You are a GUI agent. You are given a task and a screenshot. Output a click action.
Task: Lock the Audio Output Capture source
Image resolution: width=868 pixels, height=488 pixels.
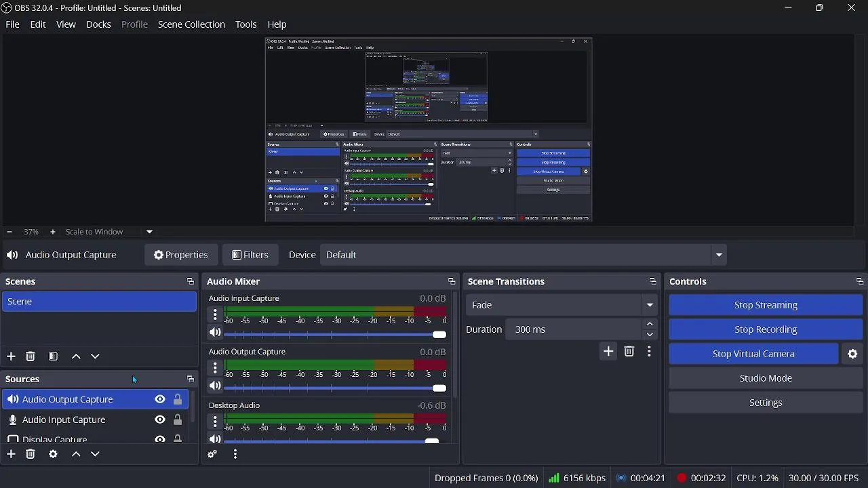click(x=178, y=399)
